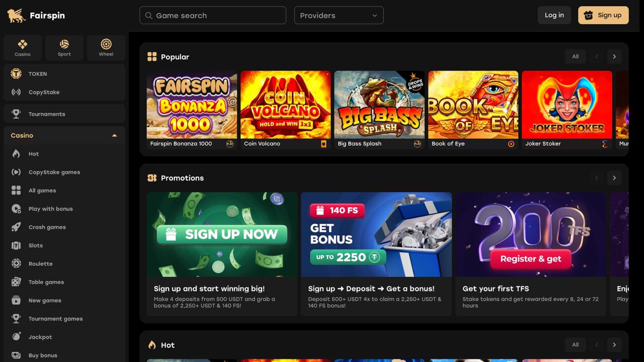Open the Casino section icon tab
The height and width of the screenshot is (362, 644).
22,48
